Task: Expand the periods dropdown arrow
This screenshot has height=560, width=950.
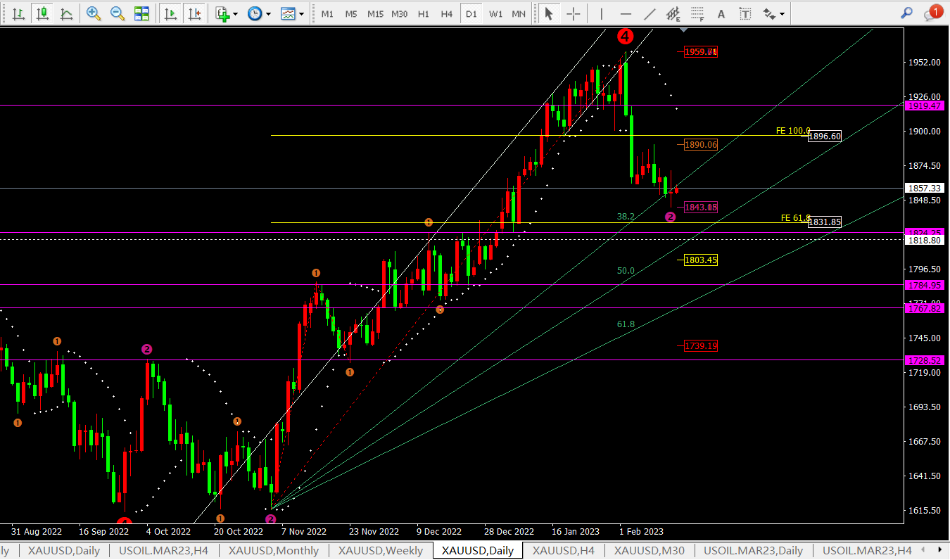Action: click(268, 13)
